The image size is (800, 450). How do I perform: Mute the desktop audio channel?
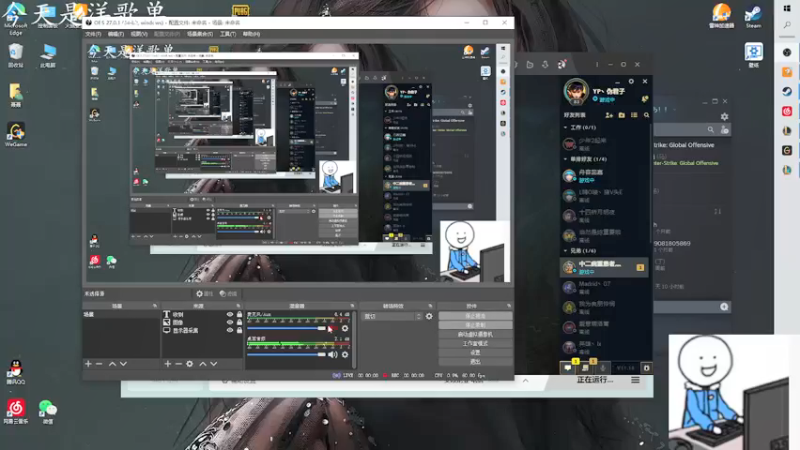333,355
